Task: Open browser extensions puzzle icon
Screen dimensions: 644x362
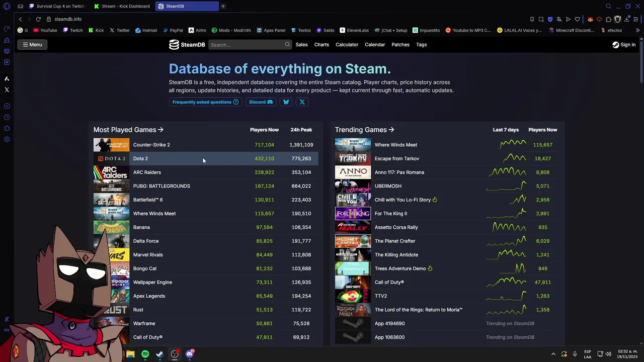Action: (608, 19)
